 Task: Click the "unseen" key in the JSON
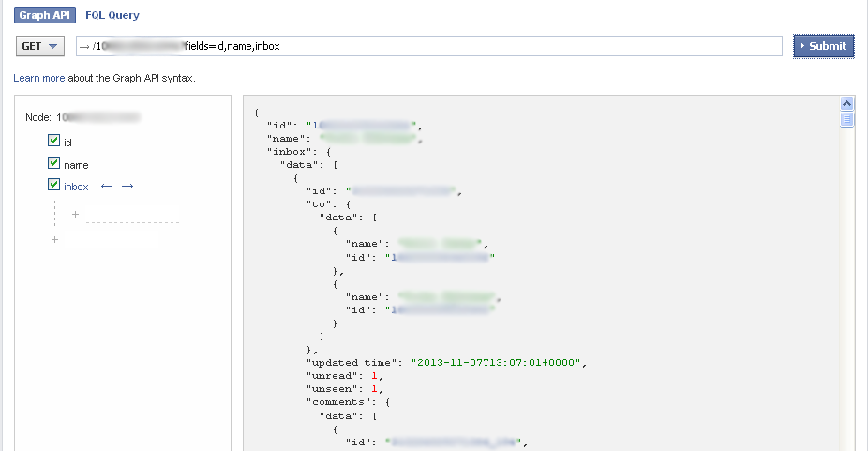(334, 389)
